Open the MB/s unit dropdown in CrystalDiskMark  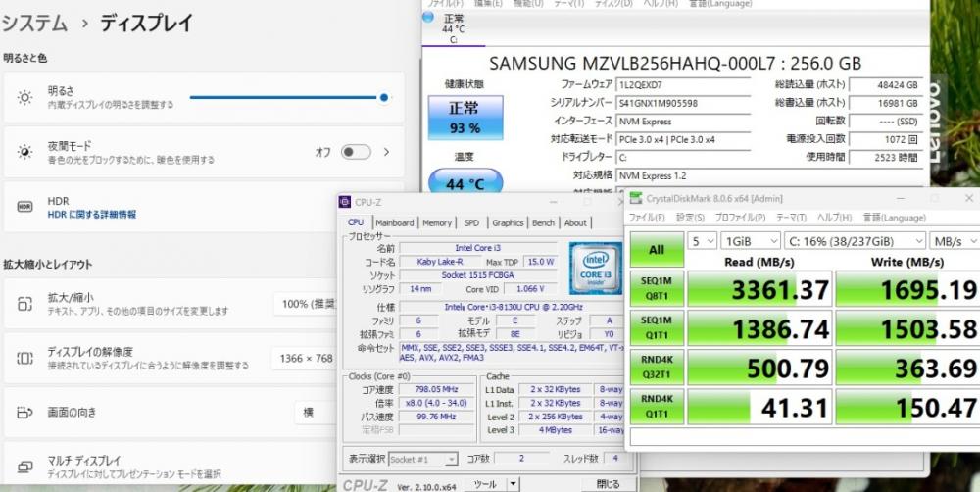[x=955, y=241]
